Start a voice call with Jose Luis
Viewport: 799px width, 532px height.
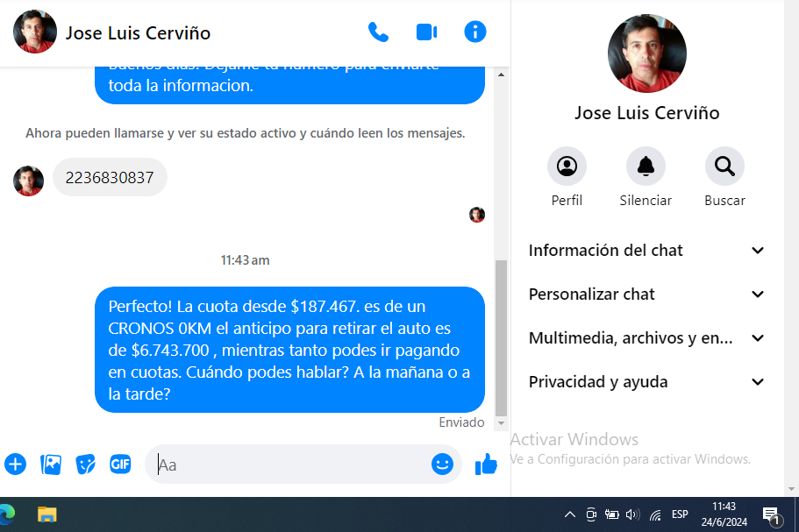pyautogui.click(x=378, y=32)
